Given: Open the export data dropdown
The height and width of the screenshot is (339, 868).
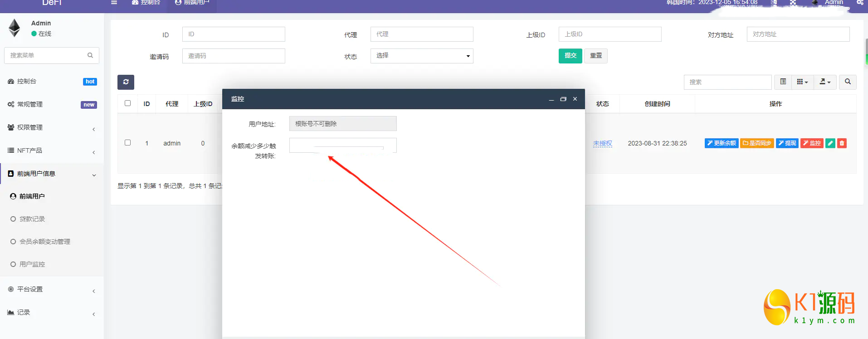Looking at the screenshot, I should (x=825, y=82).
